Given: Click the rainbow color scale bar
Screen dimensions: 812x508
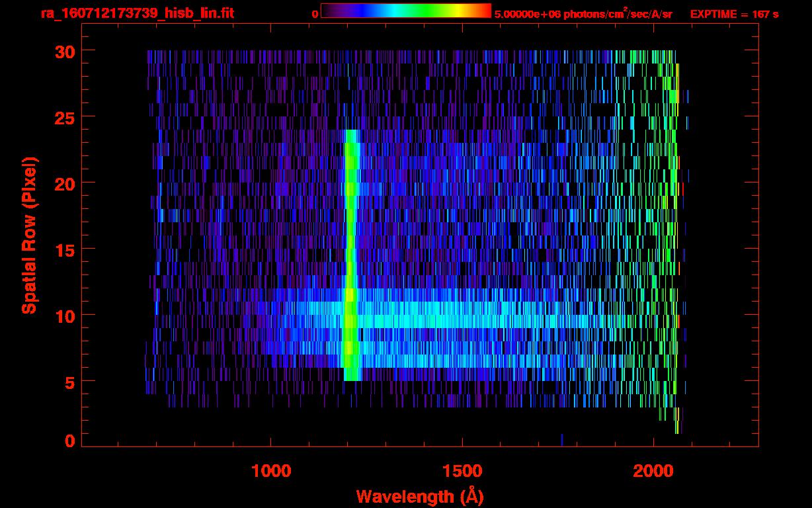Looking at the screenshot, I should tap(405, 11).
